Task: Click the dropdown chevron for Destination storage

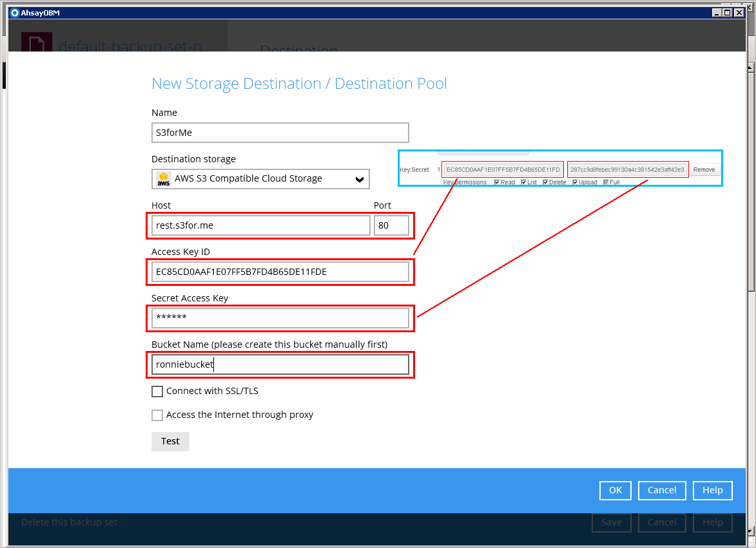Action: click(x=359, y=179)
